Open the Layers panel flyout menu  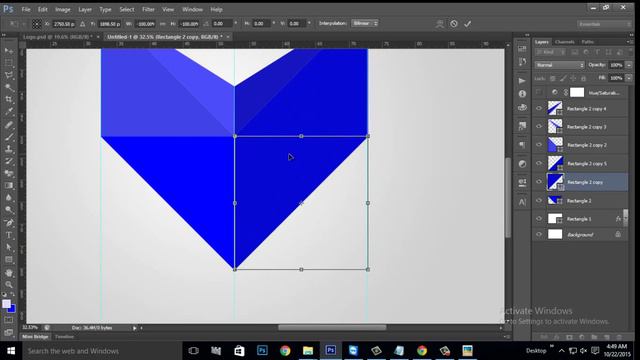pos(629,42)
